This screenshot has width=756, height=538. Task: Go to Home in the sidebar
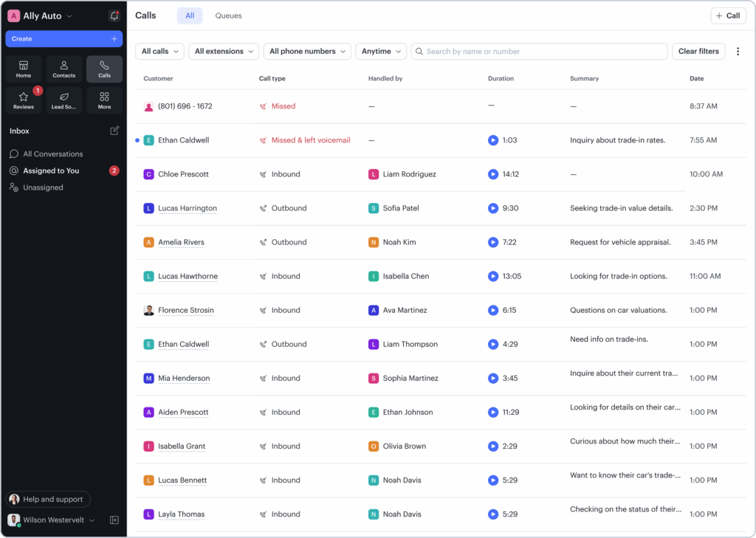[24, 69]
